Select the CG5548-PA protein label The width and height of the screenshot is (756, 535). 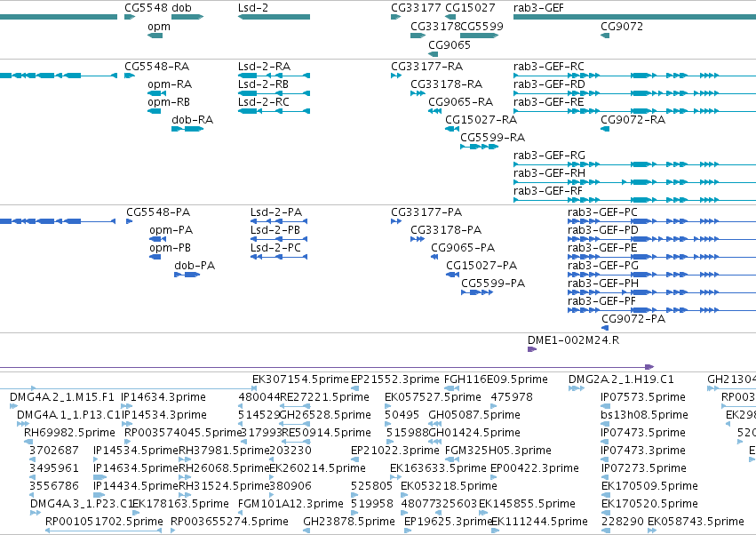point(158,212)
